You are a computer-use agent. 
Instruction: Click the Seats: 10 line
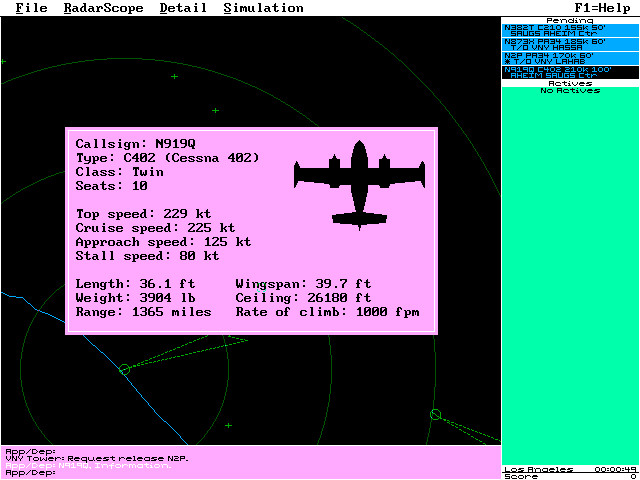click(x=111, y=186)
